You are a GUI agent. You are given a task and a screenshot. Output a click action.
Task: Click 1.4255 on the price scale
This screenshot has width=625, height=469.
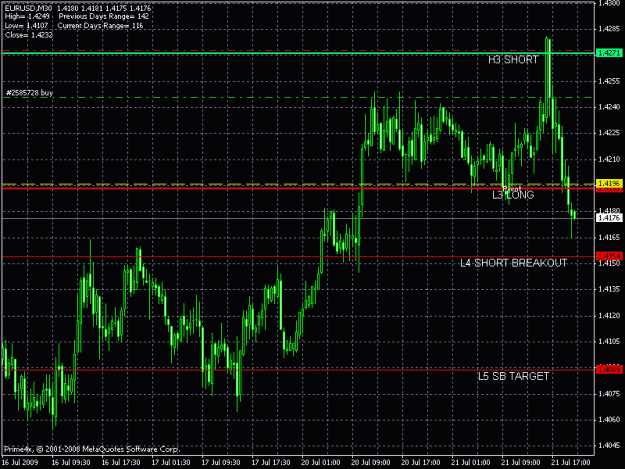[x=609, y=81]
